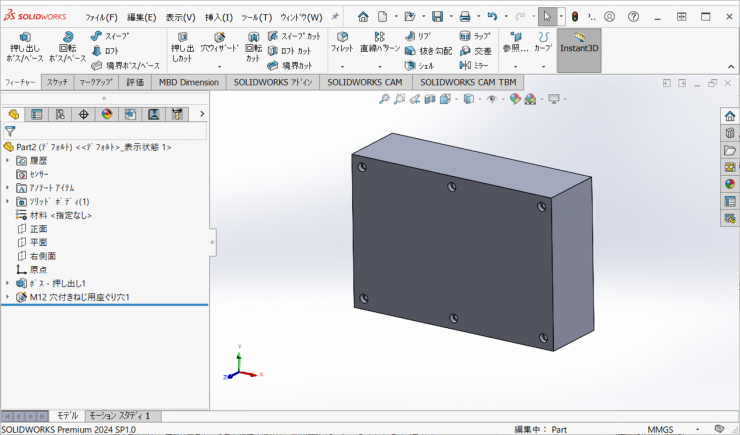The height and width of the screenshot is (435, 740).
Task: Select the シェル shell tool
Action: [x=419, y=65]
